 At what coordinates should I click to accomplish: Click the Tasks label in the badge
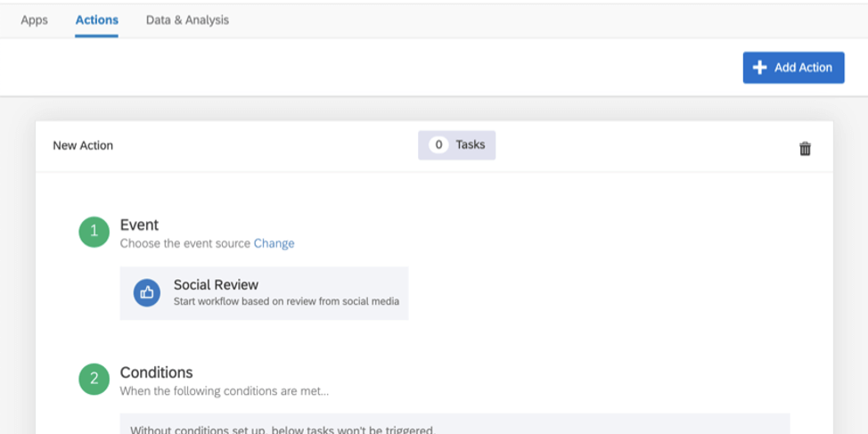471,144
